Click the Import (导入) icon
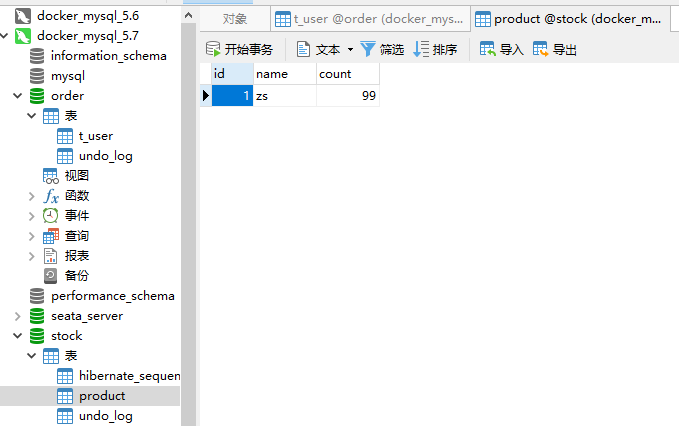Image resolution: width=679 pixels, height=426 pixels. point(488,49)
